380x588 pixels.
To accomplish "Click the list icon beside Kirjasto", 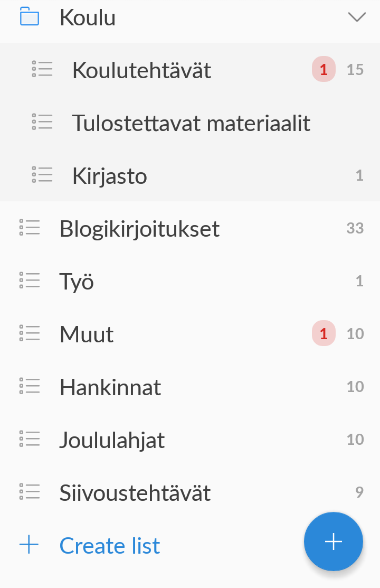I will click(42, 175).
